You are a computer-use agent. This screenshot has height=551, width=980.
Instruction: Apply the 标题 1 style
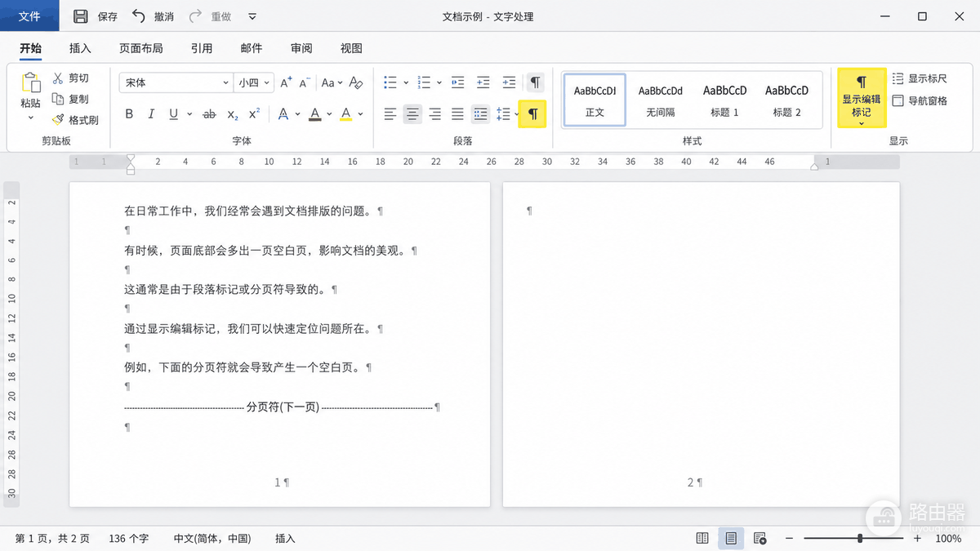click(724, 100)
